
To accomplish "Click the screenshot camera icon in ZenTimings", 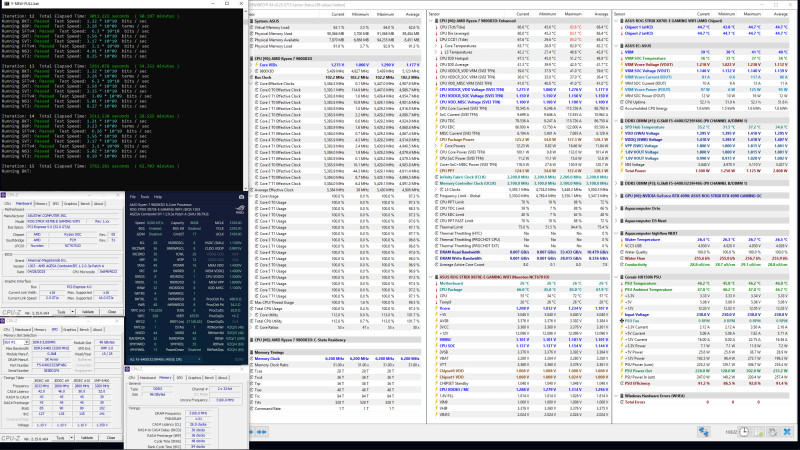I will pyautogui.click(x=241, y=196).
